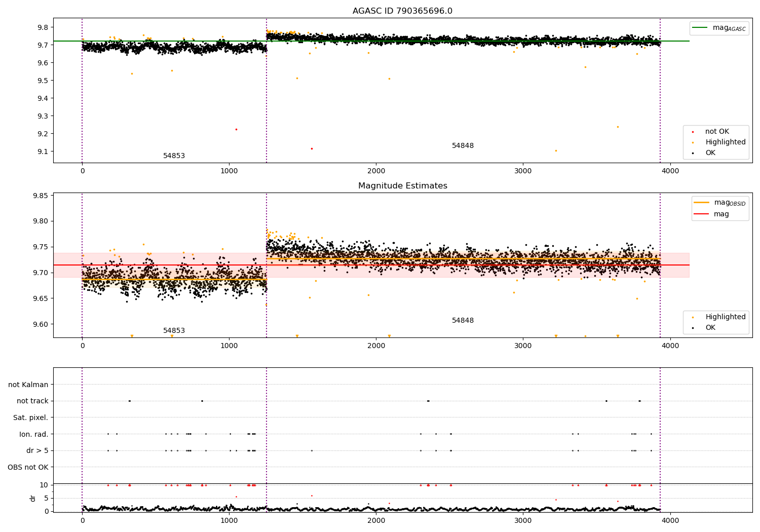760x532 pixels.
Task: Click the "dr > 5" row label
Action: 37,451
